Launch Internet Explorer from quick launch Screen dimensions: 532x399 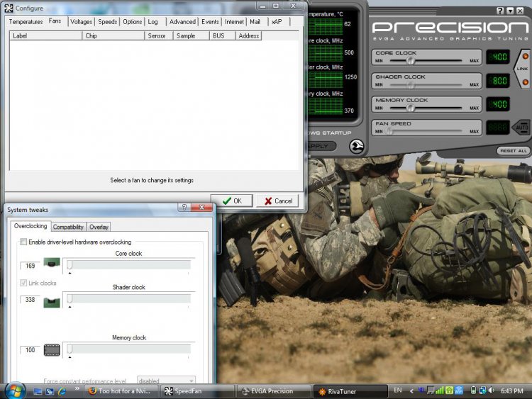(62, 391)
